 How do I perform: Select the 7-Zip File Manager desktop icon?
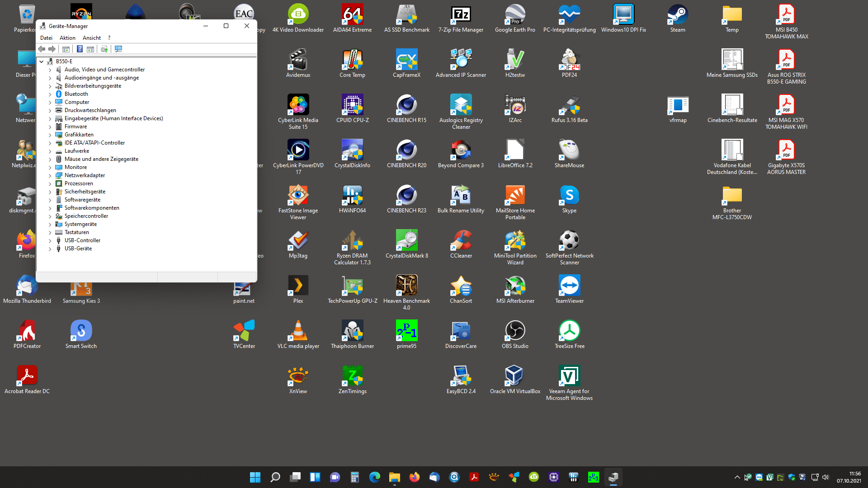pyautogui.click(x=461, y=19)
